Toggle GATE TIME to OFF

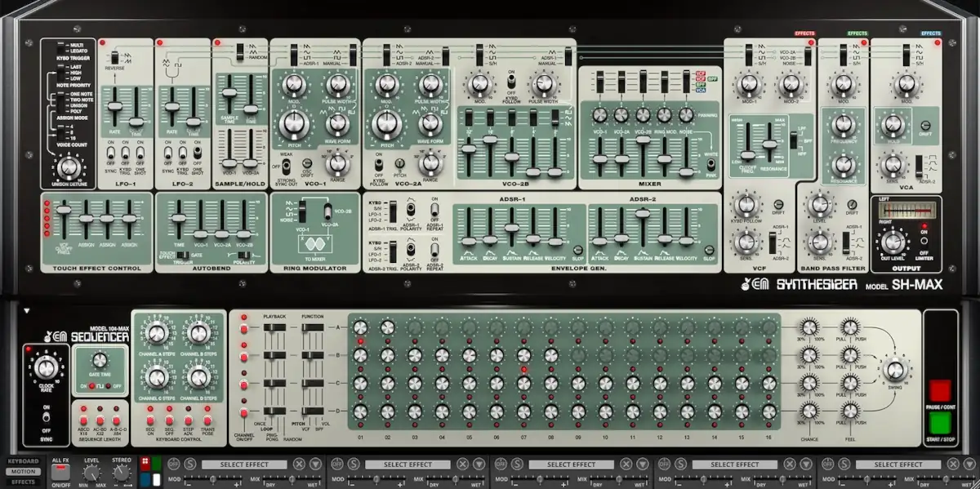109,386
